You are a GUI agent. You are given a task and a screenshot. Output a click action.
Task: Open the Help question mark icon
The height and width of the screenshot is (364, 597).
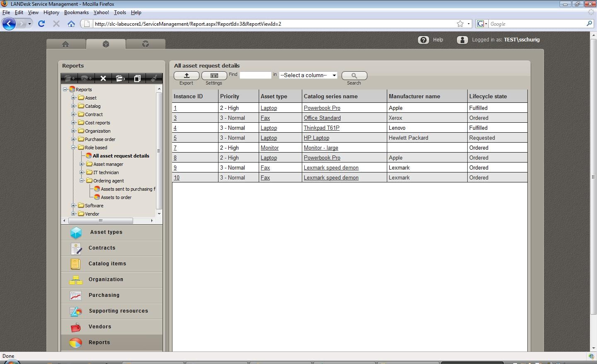[x=423, y=40]
